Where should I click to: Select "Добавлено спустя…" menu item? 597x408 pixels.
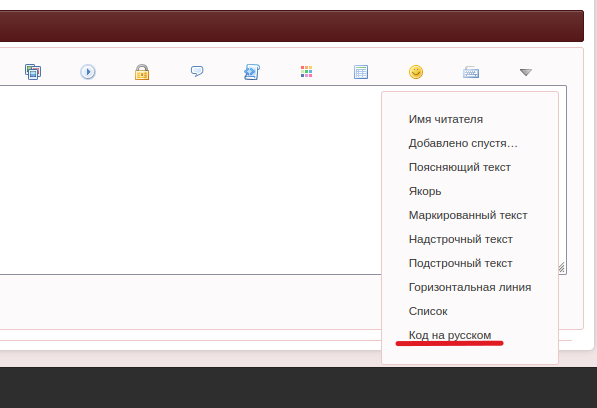coord(463,143)
